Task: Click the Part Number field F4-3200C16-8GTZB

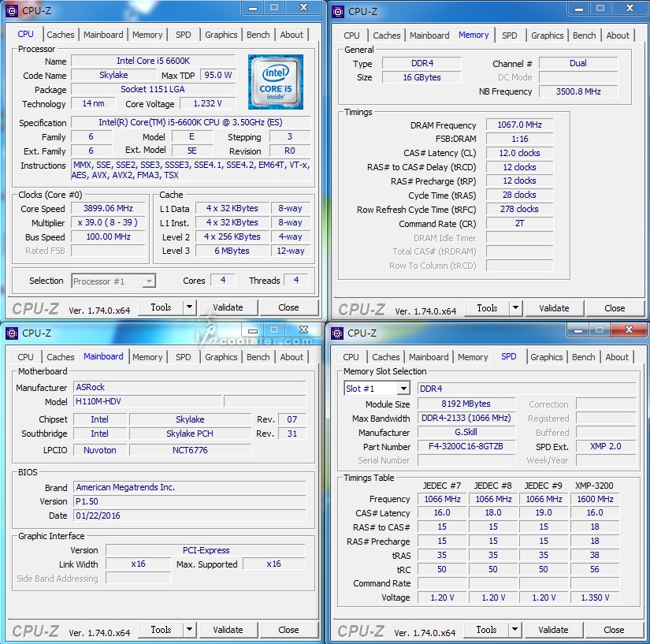Action: 466,446
